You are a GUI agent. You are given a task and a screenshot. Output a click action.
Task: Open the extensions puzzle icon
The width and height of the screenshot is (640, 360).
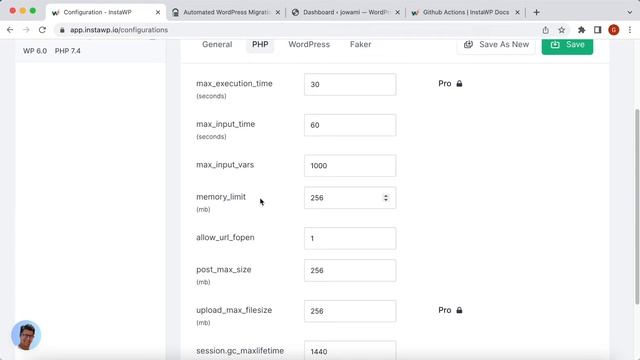pos(581,30)
